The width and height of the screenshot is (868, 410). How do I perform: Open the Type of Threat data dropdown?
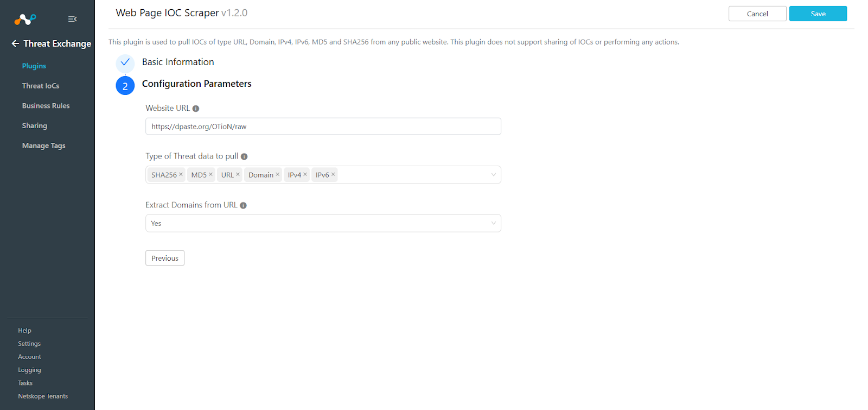pos(493,174)
